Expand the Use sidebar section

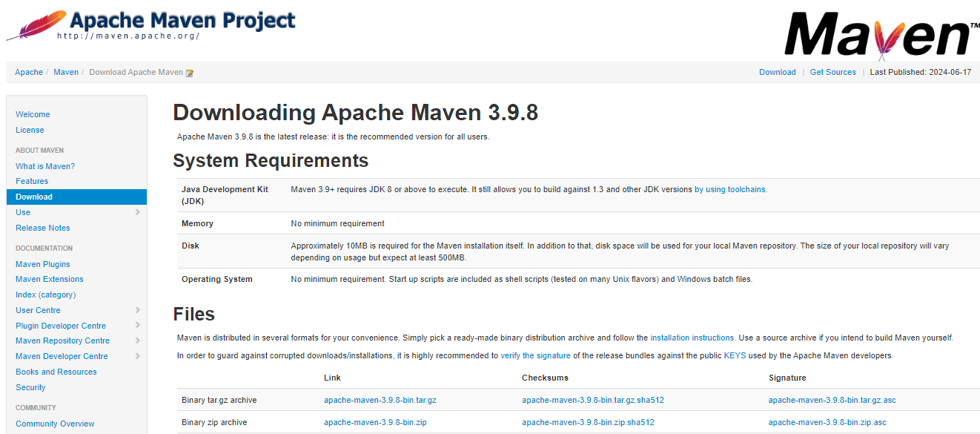(x=138, y=212)
